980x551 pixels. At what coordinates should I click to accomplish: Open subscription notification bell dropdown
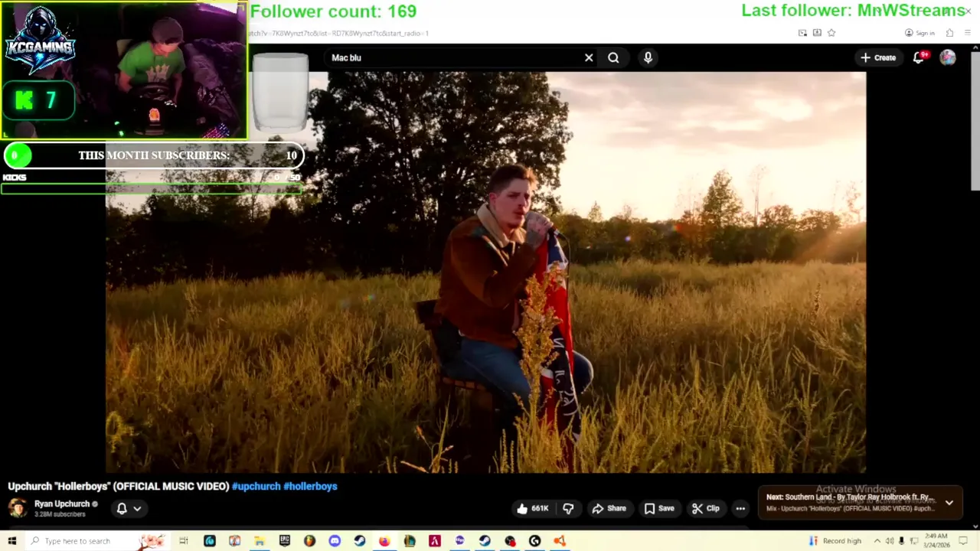[129, 508]
